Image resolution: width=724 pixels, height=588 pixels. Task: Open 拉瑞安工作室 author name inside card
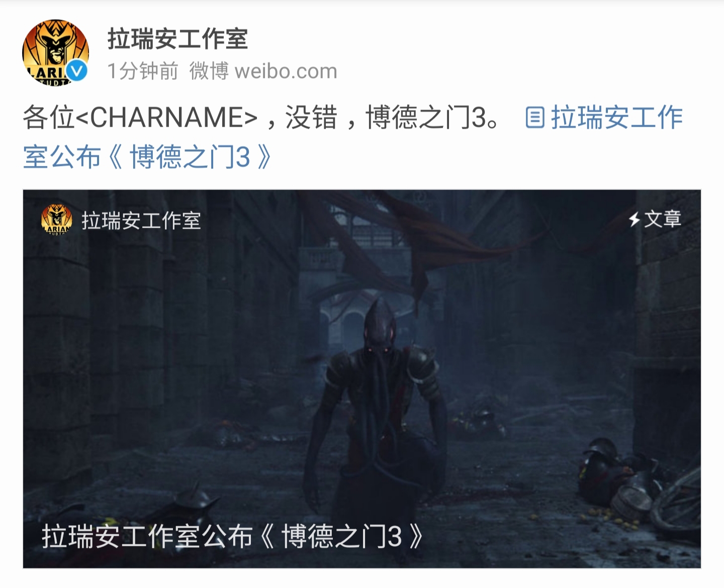(x=141, y=221)
